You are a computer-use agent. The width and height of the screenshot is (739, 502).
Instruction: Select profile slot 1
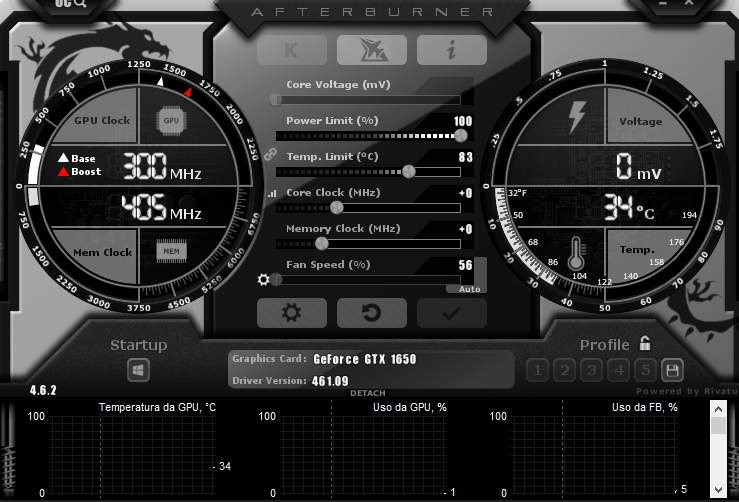click(x=537, y=370)
